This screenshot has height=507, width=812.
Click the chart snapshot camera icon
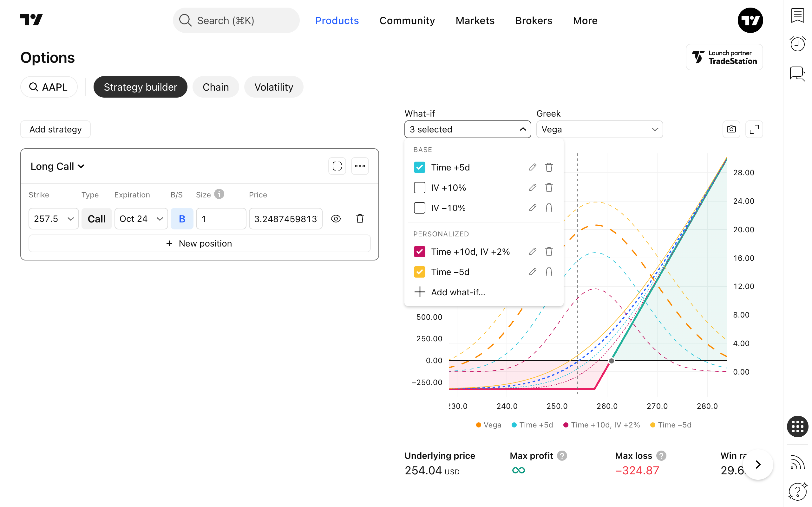(731, 129)
